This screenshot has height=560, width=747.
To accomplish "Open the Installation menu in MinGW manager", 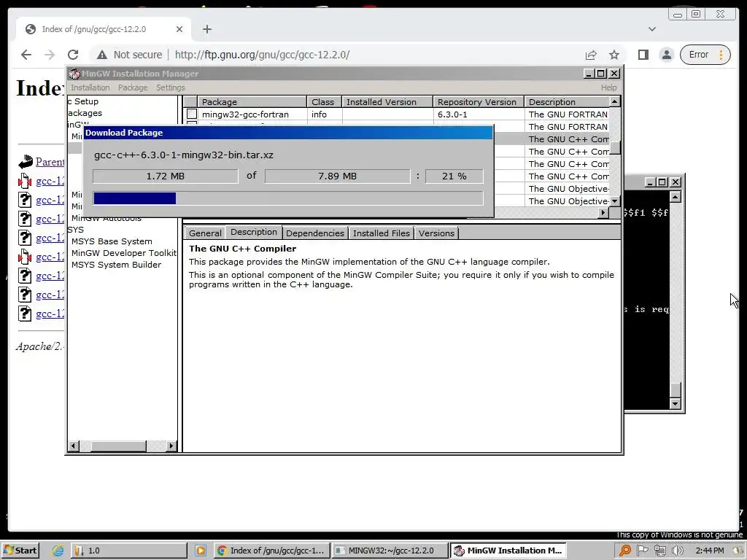I will (x=90, y=87).
